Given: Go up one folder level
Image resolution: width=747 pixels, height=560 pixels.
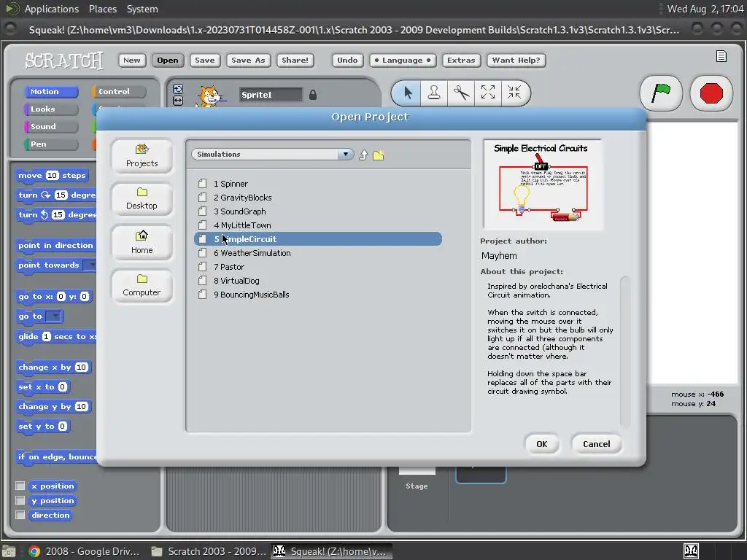Looking at the screenshot, I should pyautogui.click(x=363, y=155).
